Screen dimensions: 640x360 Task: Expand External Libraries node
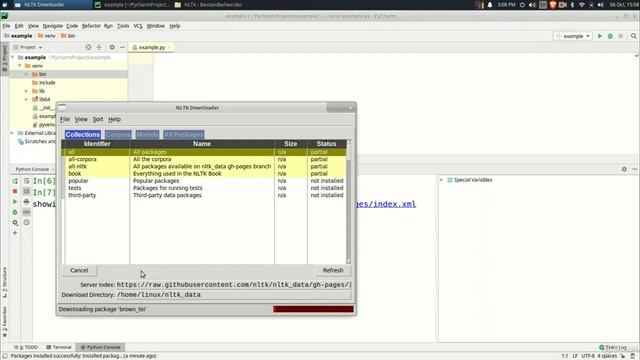[12, 133]
